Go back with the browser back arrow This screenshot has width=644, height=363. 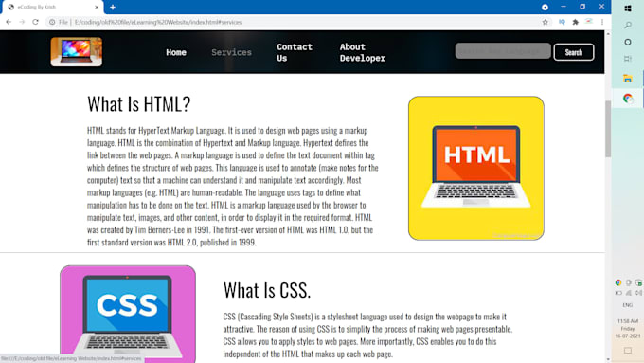tap(9, 22)
